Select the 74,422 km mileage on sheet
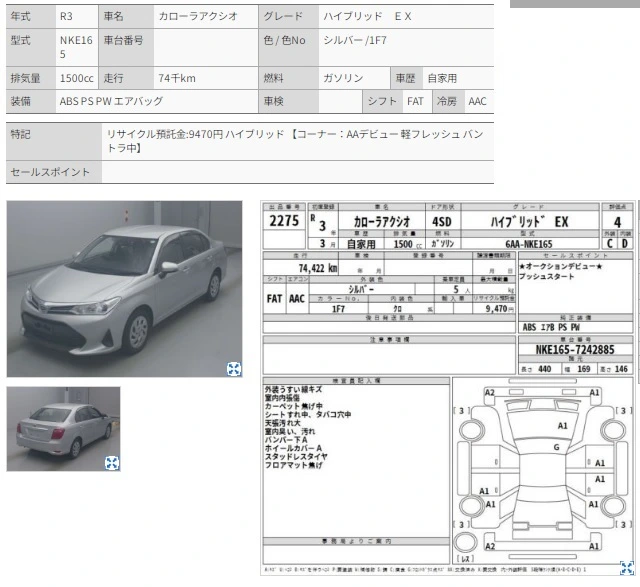This screenshot has width=640, height=587. click(318, 268)
